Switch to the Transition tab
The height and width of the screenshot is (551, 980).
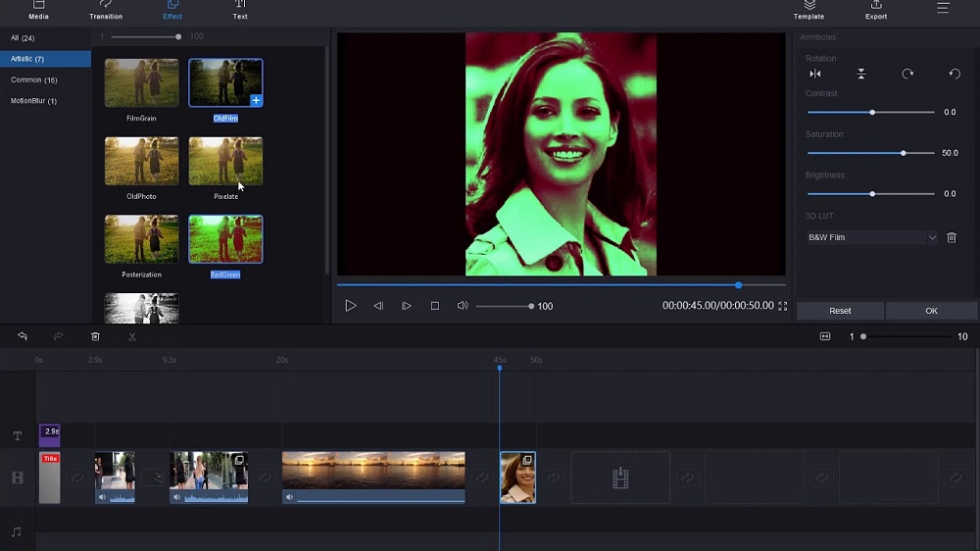pyautogui.click(x=106, y=11)
